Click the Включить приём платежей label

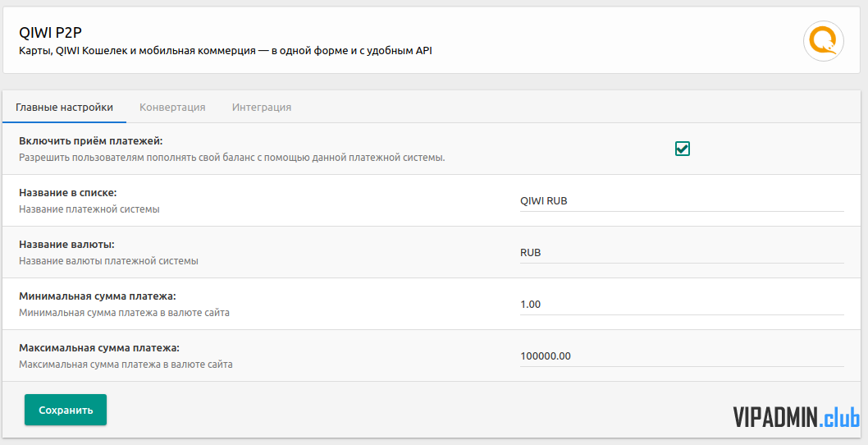[x=91, y=141]
